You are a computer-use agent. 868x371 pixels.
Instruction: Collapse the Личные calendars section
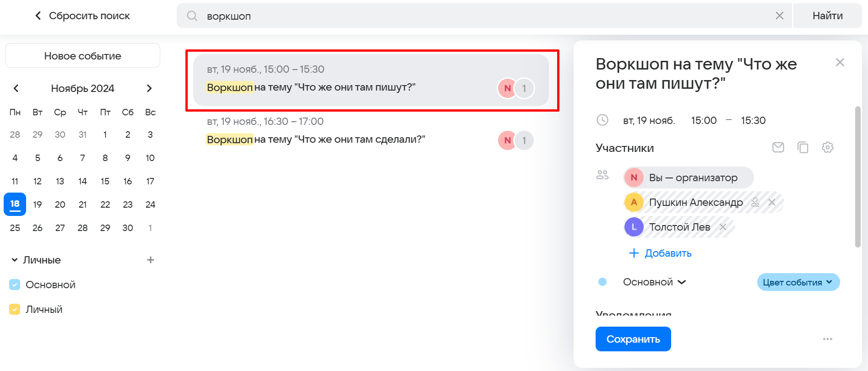point(15,260)
